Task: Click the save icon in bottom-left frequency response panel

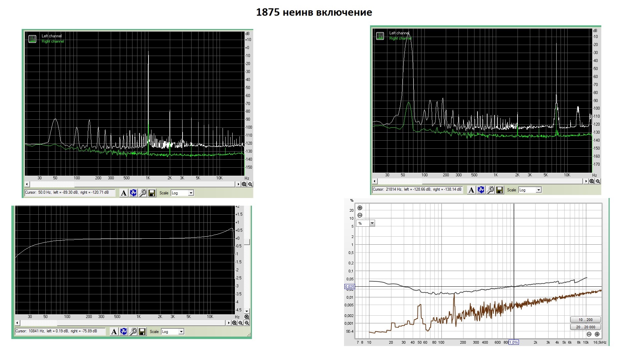Action: tap(142, 332)
